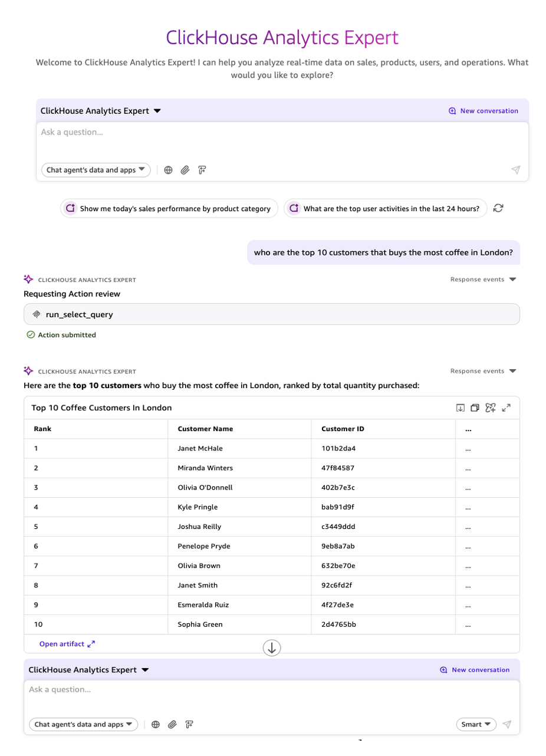Expand the run_select_query action panel
The height and width of the screenshot is (756, 546).
point(272,314)
